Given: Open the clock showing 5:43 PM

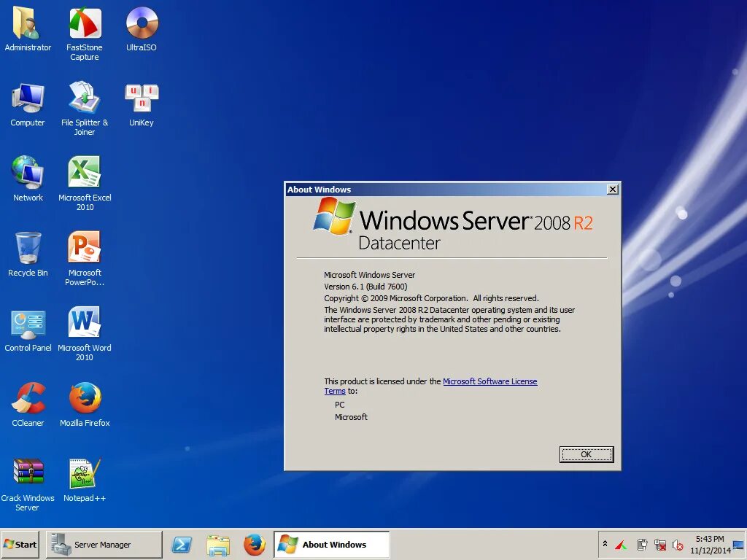Looking at the screenshot, I should 710,544.
